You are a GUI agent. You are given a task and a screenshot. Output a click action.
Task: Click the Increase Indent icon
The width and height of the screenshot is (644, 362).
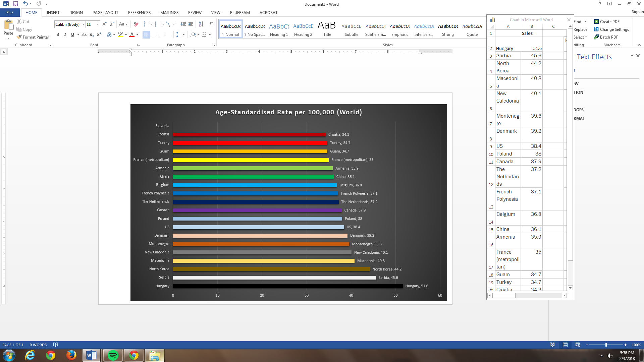(191, 24)
